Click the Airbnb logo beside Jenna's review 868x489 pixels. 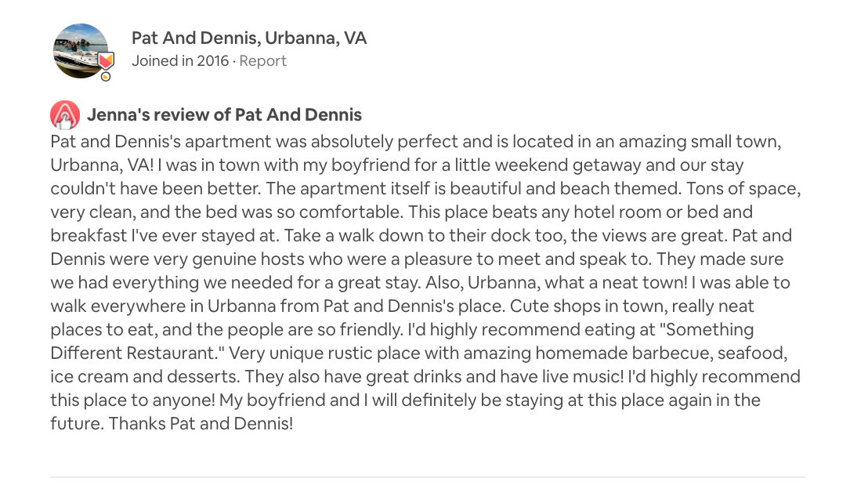pos(65,114)
